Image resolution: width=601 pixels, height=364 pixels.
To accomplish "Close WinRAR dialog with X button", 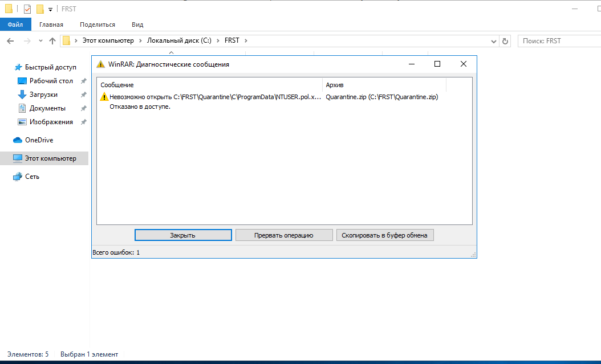I will point(464,64).
